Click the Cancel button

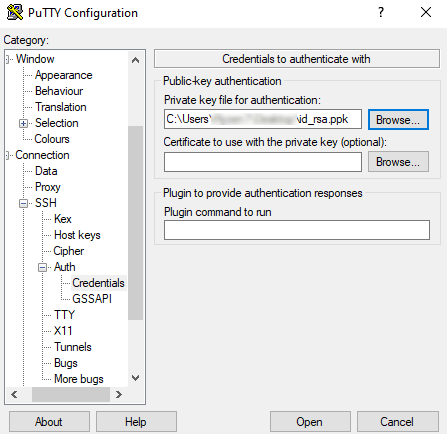(398, 422)
